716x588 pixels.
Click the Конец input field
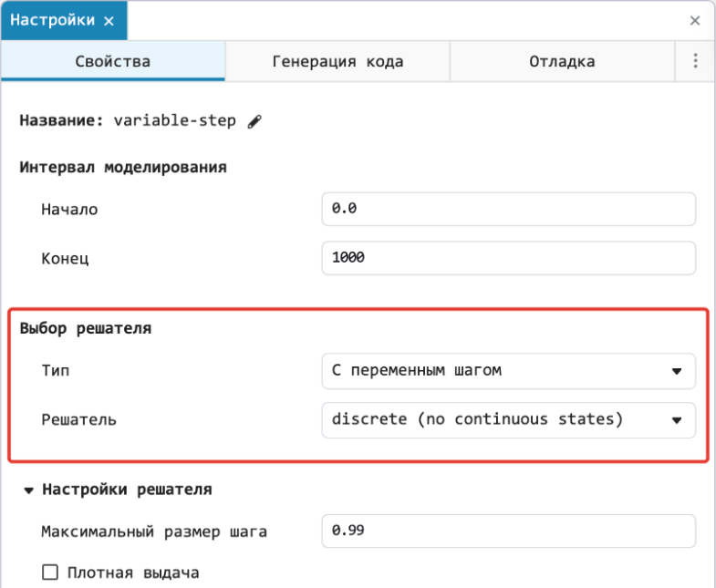[509, 258]
